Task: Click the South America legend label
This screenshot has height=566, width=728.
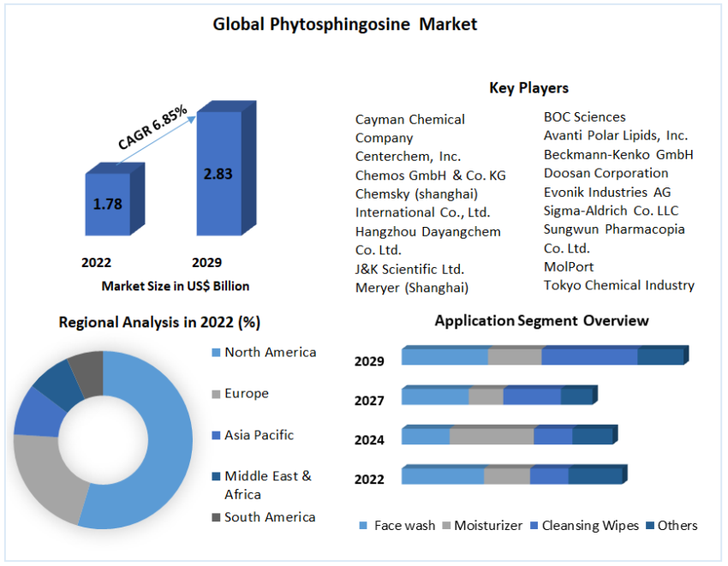Action: (270, 517)
